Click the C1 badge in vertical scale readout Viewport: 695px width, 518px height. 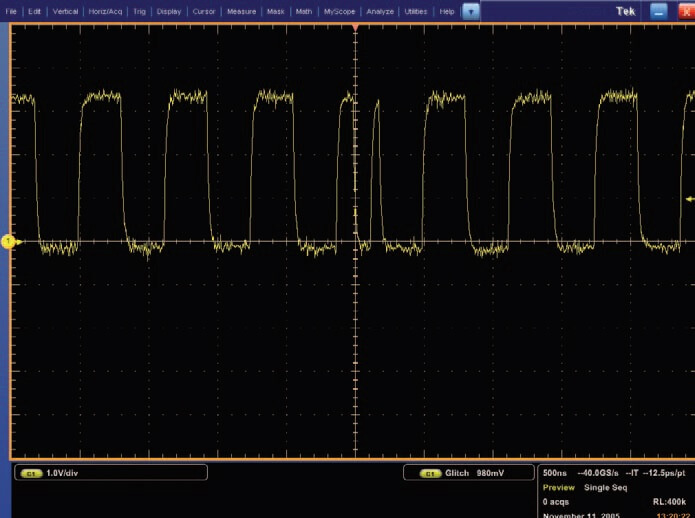tap(30, 472)
